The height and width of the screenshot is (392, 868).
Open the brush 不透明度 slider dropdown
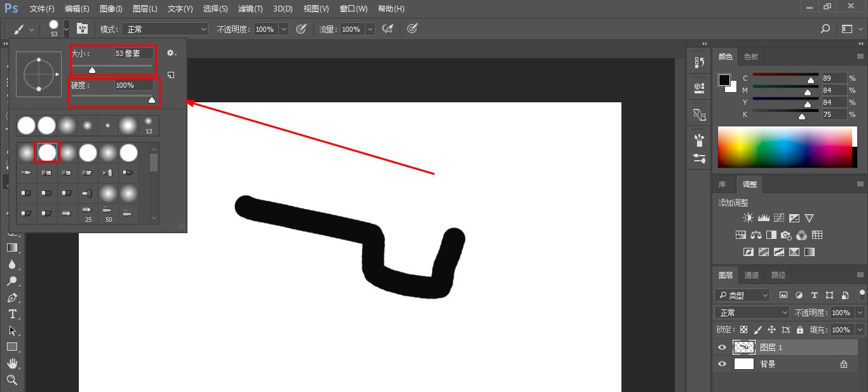pyautogui.click(x=283, y=29)
